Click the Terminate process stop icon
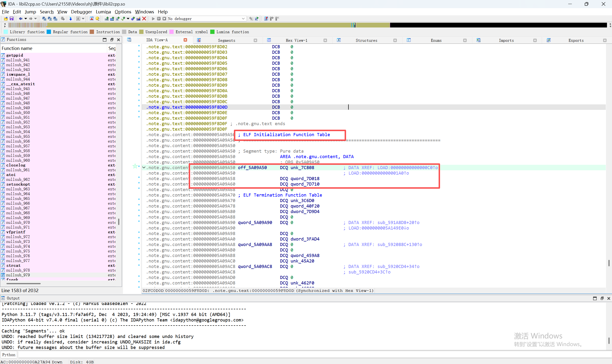Image resolution: width=612 pixels, height=364 pixels. pyautogui.click(x=164, y=19)
